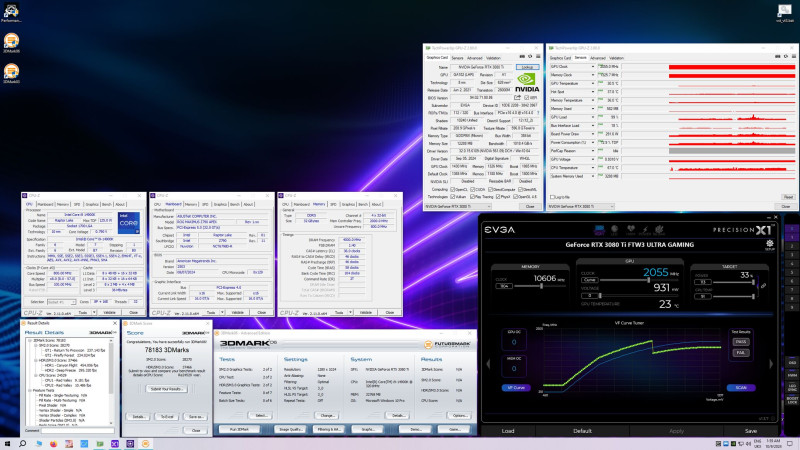This screenshot has width=800, height=450.
Task: Open the desktop icon in the top-right corner
Action: 785,13
